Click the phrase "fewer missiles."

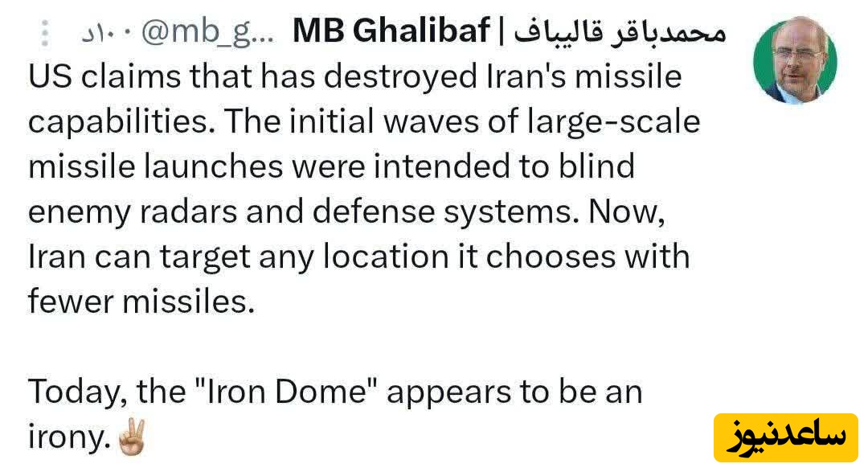point(141,301)
